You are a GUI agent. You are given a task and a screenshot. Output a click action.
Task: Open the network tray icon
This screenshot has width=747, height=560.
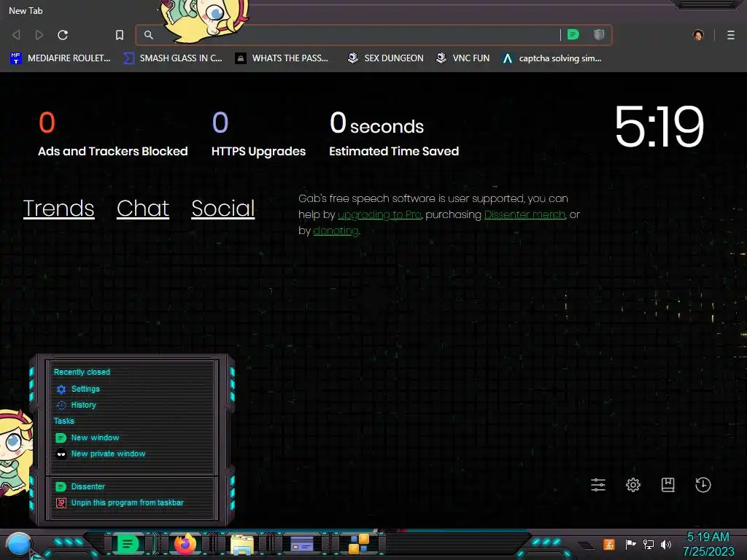tap(649, 544)
